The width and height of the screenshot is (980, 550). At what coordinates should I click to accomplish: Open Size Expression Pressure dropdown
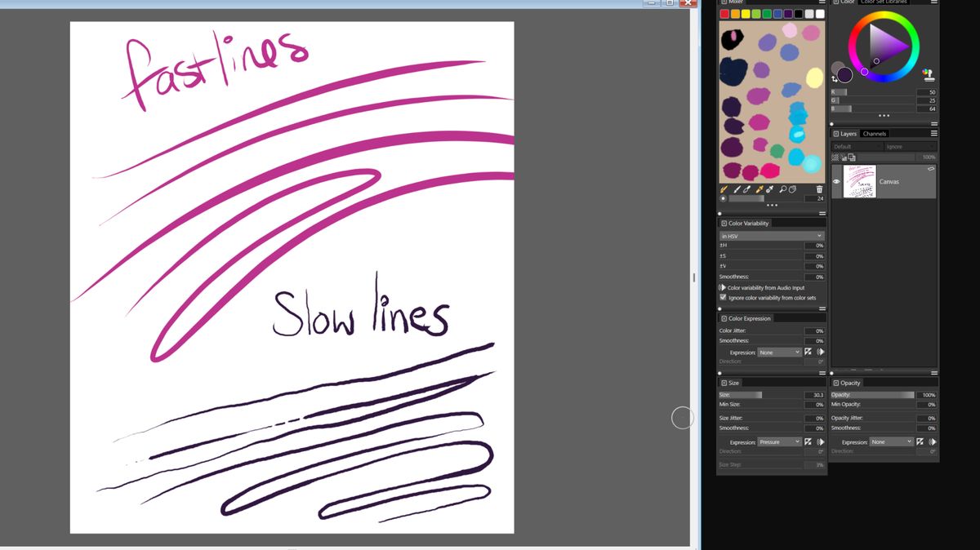pyautogui.click(x=780, y=441)
